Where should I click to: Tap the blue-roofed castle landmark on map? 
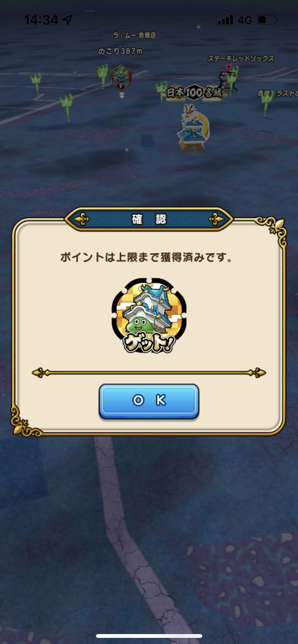pos(193,127)
